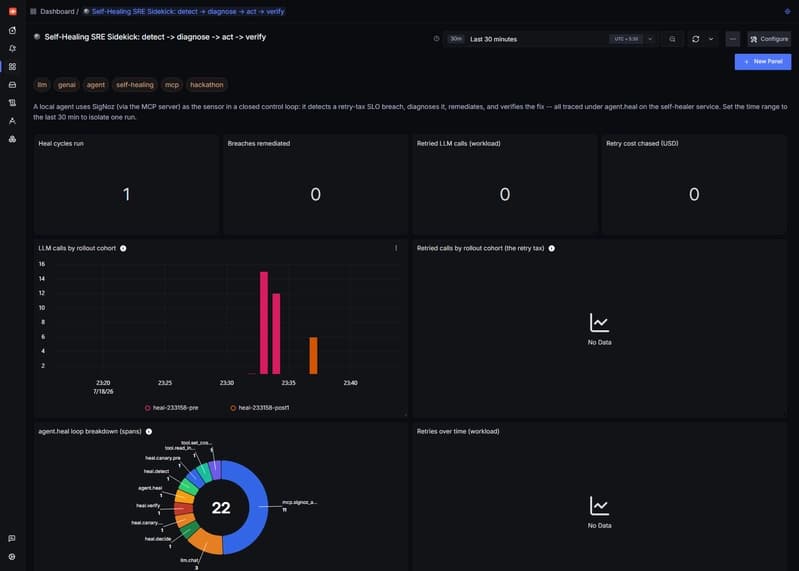The height and width of the screenshot is (571, 799).
Task: Open the Services icon in the sidebar
Action: (12, 31)
